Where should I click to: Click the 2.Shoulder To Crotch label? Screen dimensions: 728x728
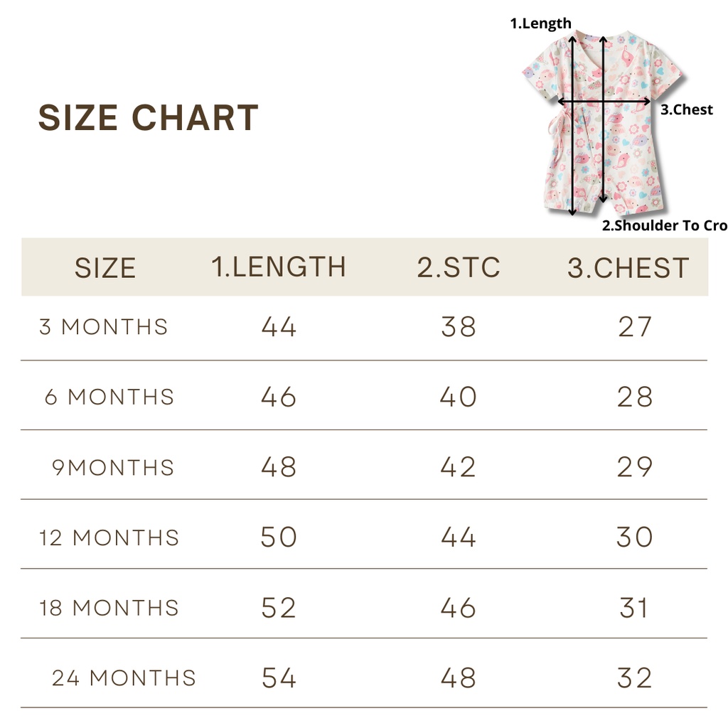(x=665, y=225)
